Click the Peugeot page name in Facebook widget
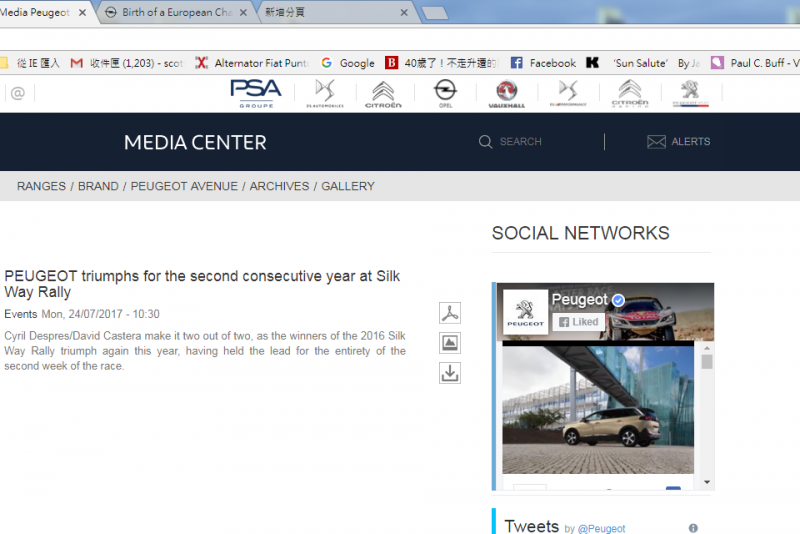This screenshot has width=800, height=534. (x=580, y=299)
